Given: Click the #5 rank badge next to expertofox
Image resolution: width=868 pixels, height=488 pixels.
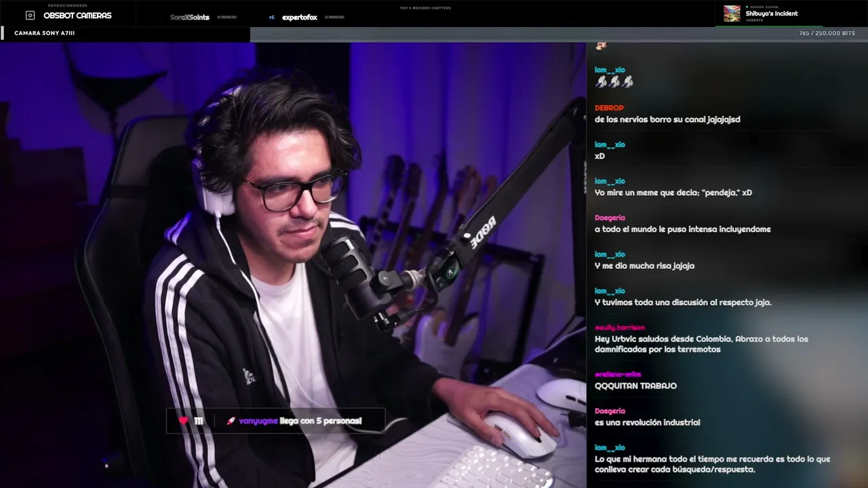Looking at the screenshot, I should point(272,17).
